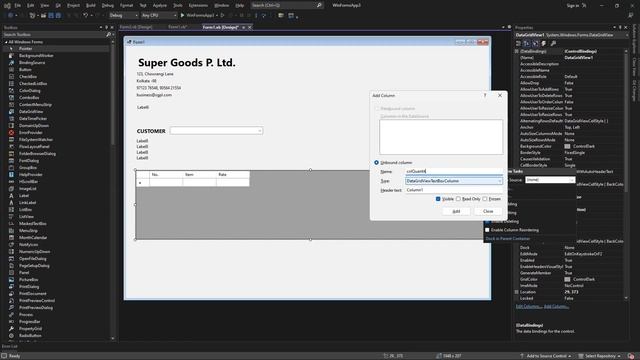Click the Add Column link in Properties
This screenshot has height=360, width=640.
pyautogui.click(x=556, y=306)
